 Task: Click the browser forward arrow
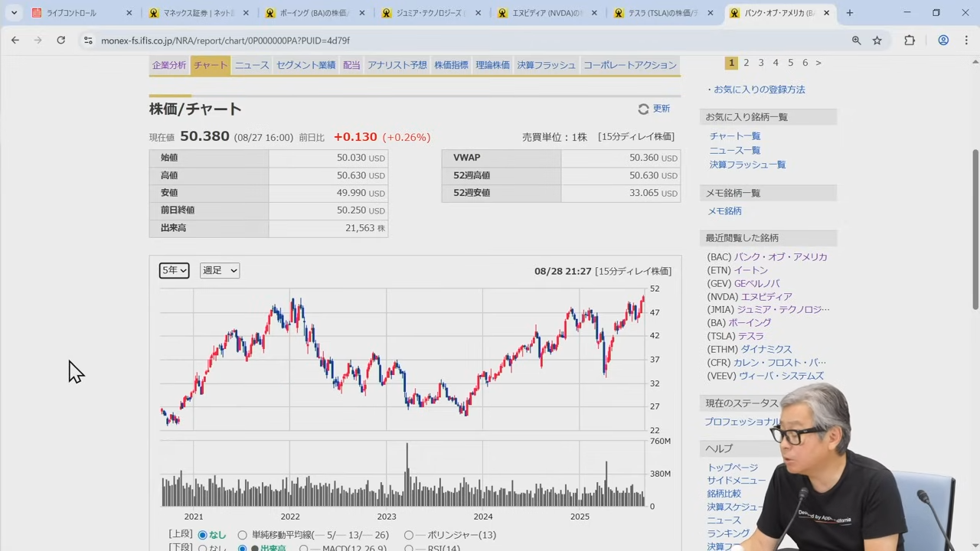38,41
